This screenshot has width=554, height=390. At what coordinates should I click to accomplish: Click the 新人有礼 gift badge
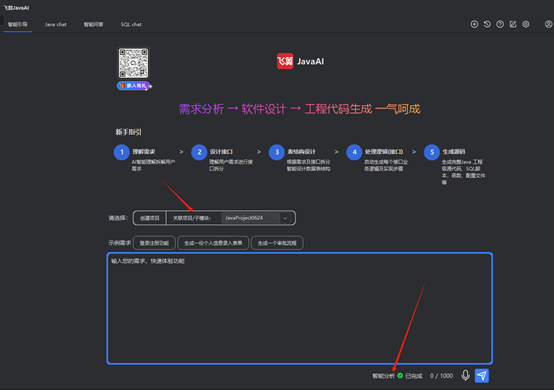point(134,86)
